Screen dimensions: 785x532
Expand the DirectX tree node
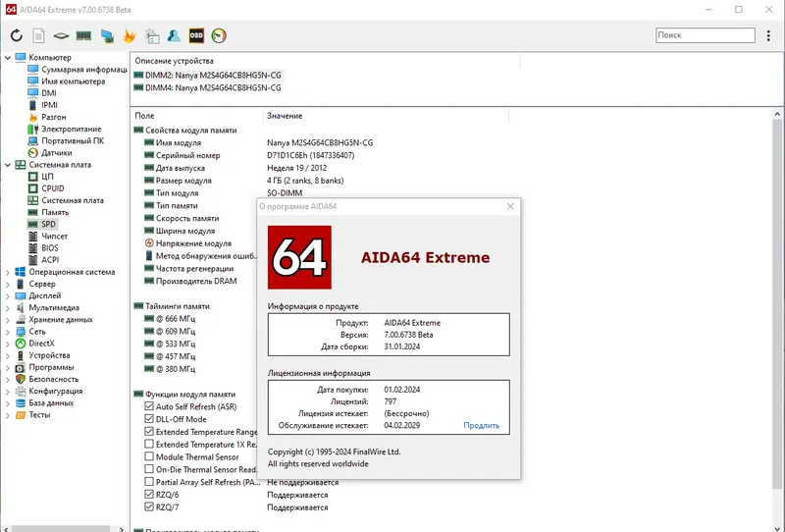pos(8,344)
